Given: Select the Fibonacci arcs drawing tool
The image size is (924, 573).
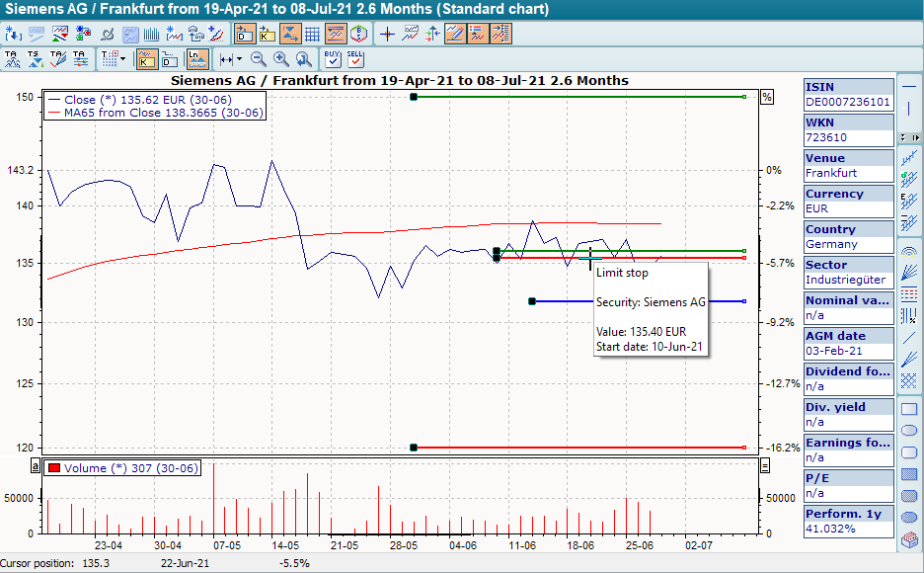Looking at the screenshot, I should point(909,251).
